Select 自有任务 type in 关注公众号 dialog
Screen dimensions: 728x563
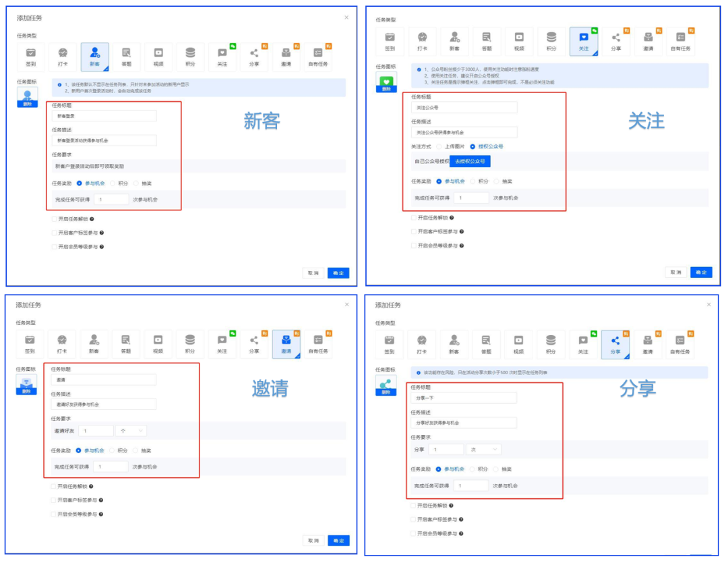click(681, 41)
